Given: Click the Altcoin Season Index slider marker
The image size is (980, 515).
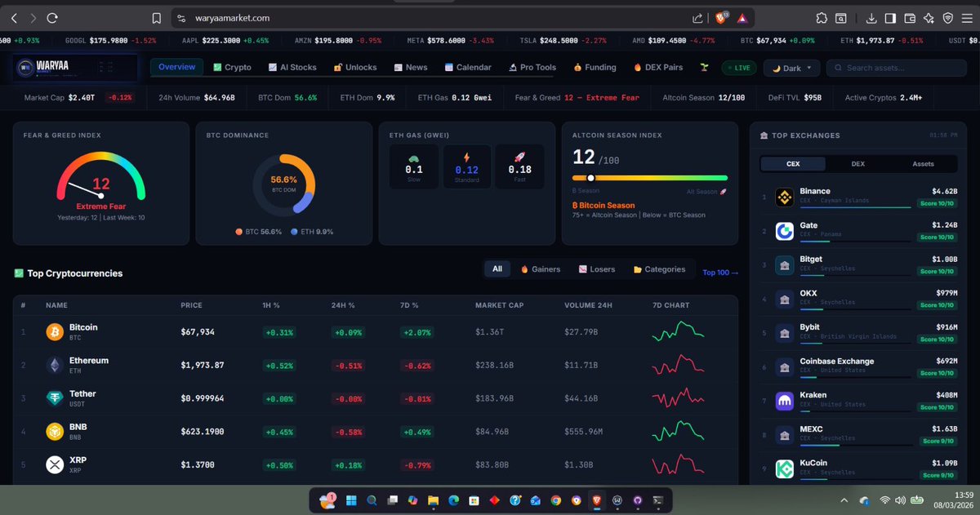Looking at the screenshot, I should click(x=590, y=177).
